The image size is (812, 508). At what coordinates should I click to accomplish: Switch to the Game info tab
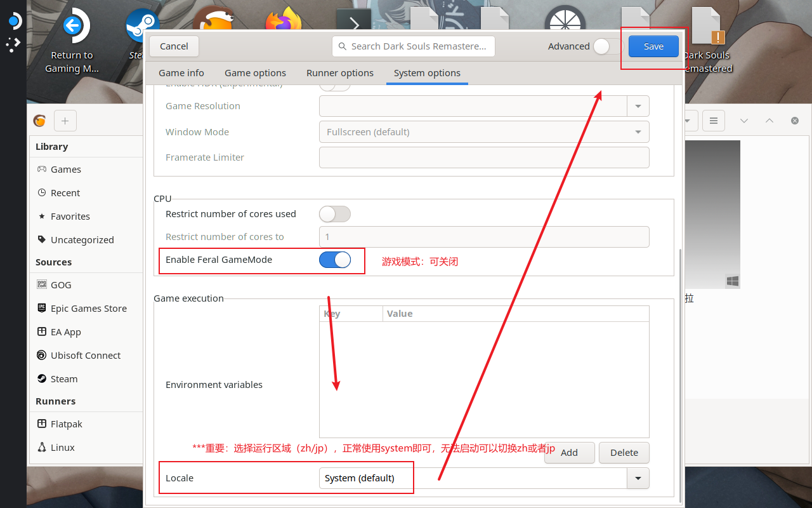[181, 73]
